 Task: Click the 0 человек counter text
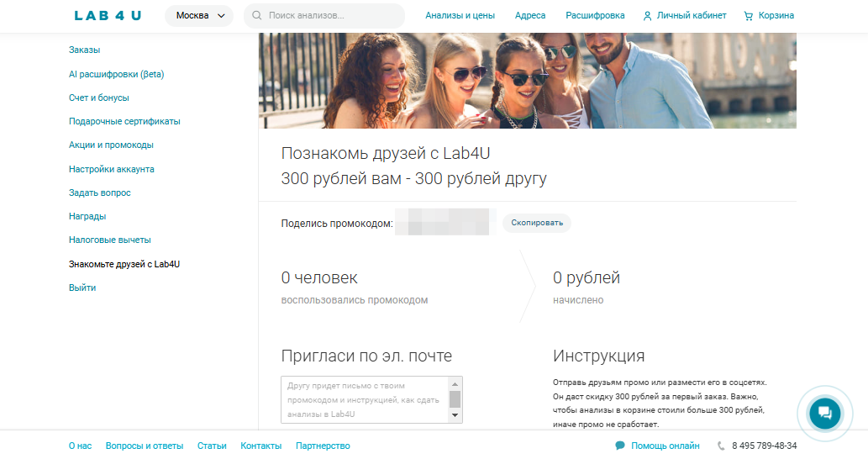pyautogui.click(x=319, y=277)
